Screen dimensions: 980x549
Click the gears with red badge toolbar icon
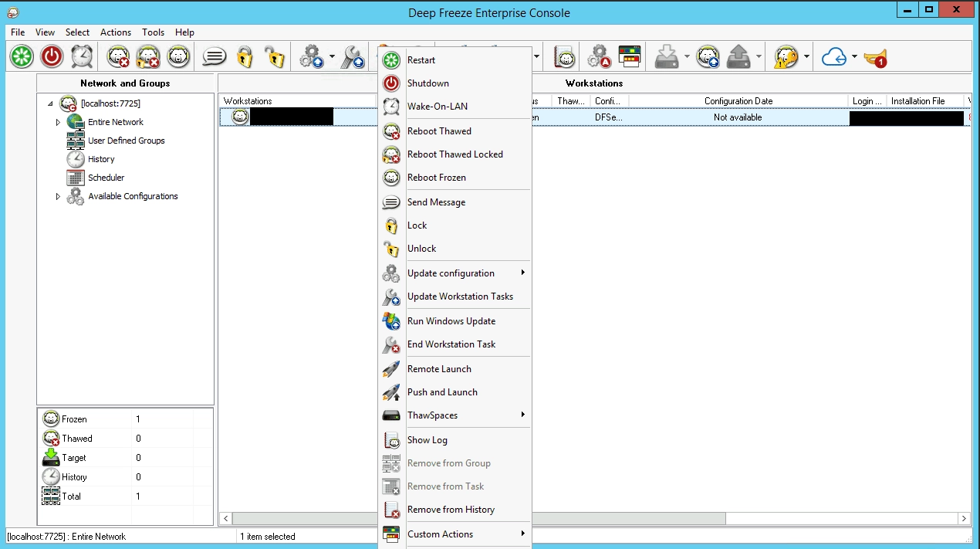(600, 56)
